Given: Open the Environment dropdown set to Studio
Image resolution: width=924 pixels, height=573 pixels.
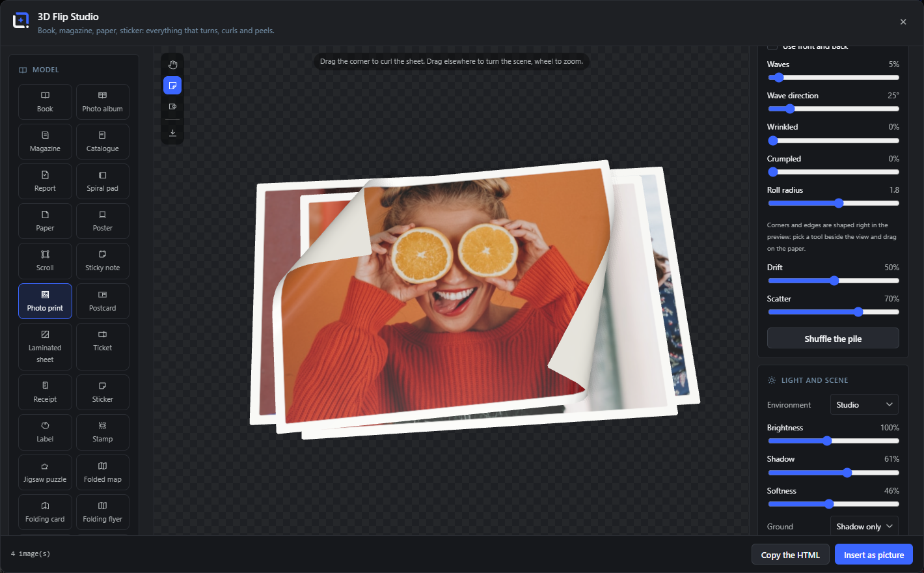Looking at the screenshot, I should [864, 404].
